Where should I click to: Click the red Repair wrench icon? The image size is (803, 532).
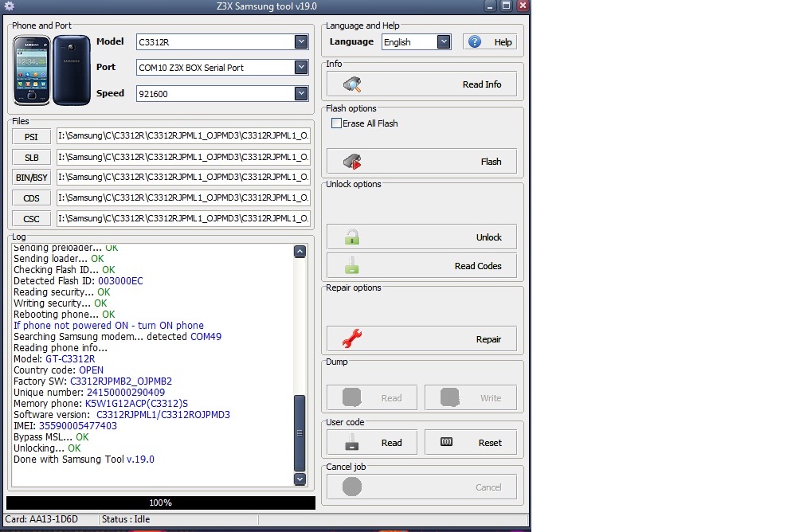click(x=352, y=338)
